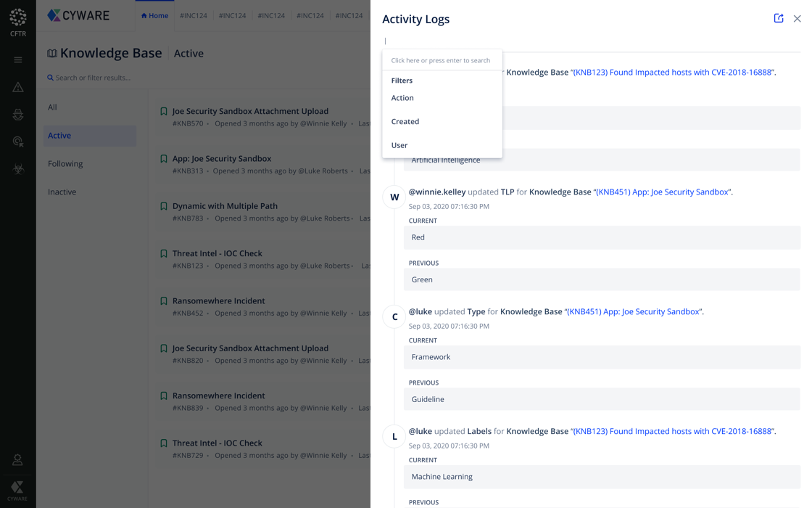This screenshot has width=812, height=508.
Task: Click the threat actor icon in sidebar
Action: coord(18,115)
